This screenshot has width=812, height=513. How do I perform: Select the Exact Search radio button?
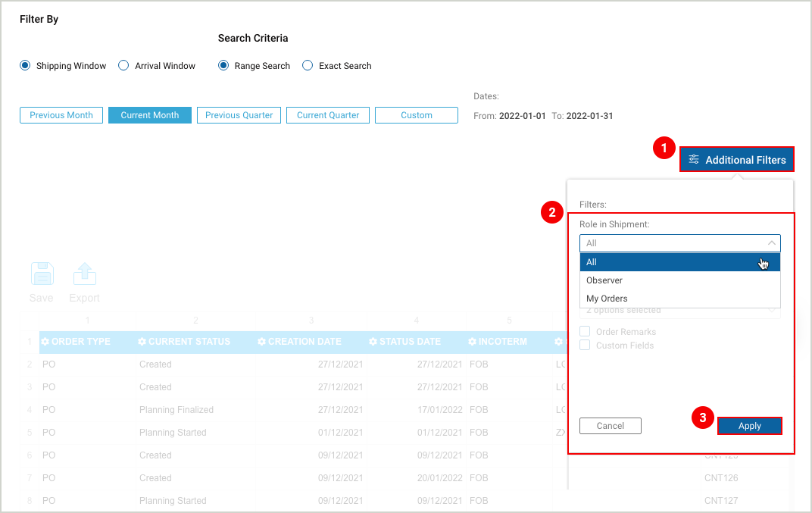(308, 65)
